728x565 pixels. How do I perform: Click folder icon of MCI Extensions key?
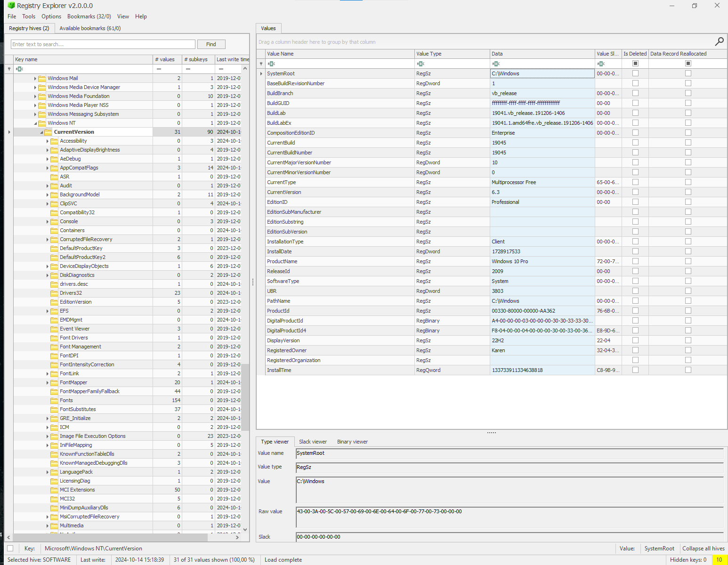(54, 490)
